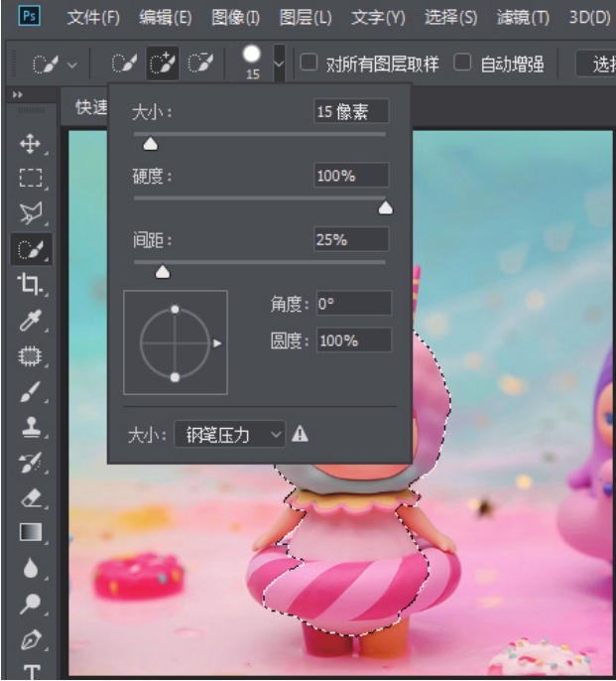Screen dimensions: 616x681
Task: Click the arrowhead on brush angle preview
Action: pyautogui.click(x=216, y=343)
